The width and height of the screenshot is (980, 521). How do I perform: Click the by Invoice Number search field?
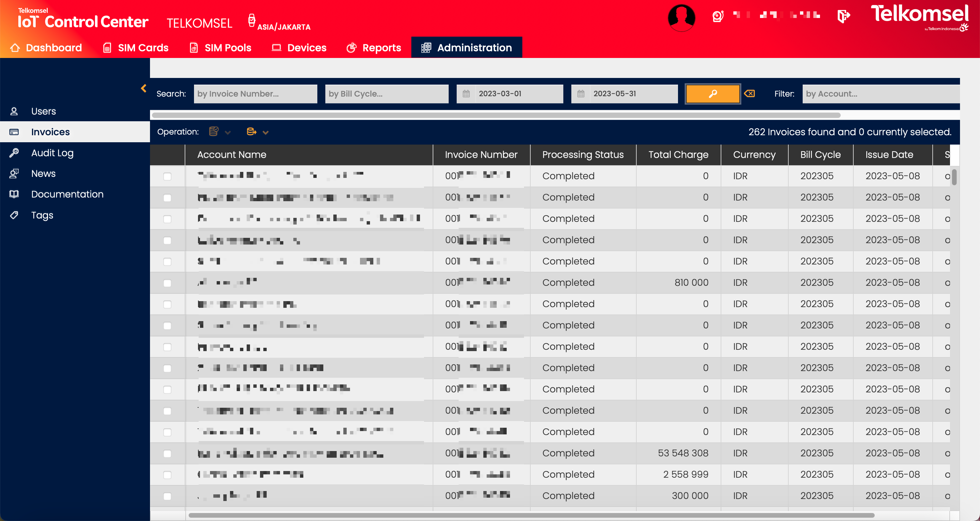(255, 94)
